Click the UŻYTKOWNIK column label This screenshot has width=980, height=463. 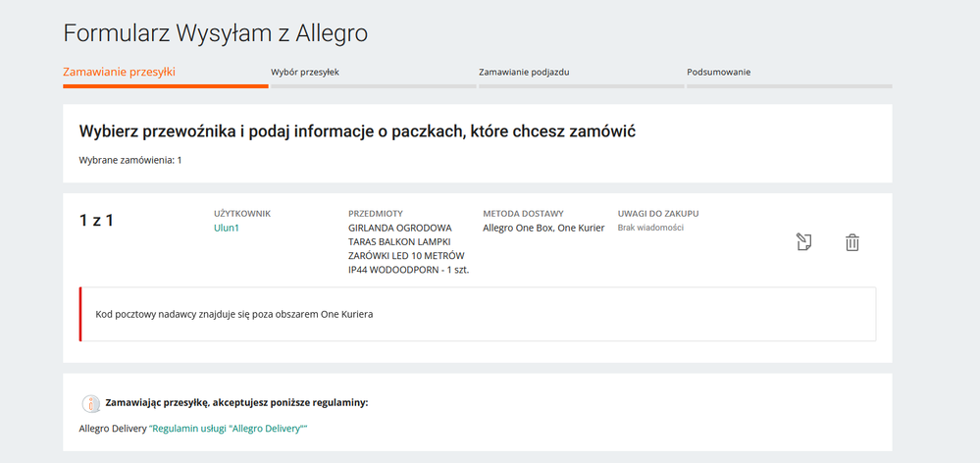coord(242,214)
